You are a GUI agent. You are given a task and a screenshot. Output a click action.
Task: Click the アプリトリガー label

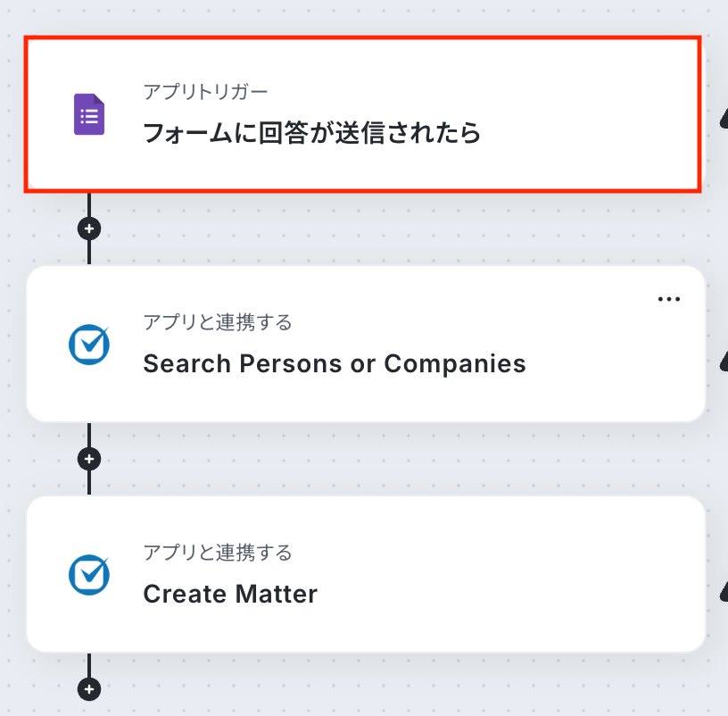[x=205, y=91]
